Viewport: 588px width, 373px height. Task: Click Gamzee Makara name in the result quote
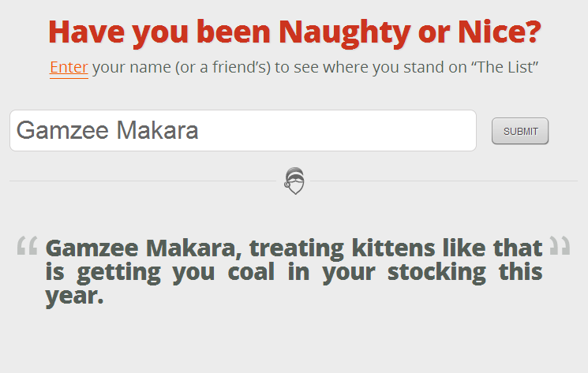coord(143,248)
